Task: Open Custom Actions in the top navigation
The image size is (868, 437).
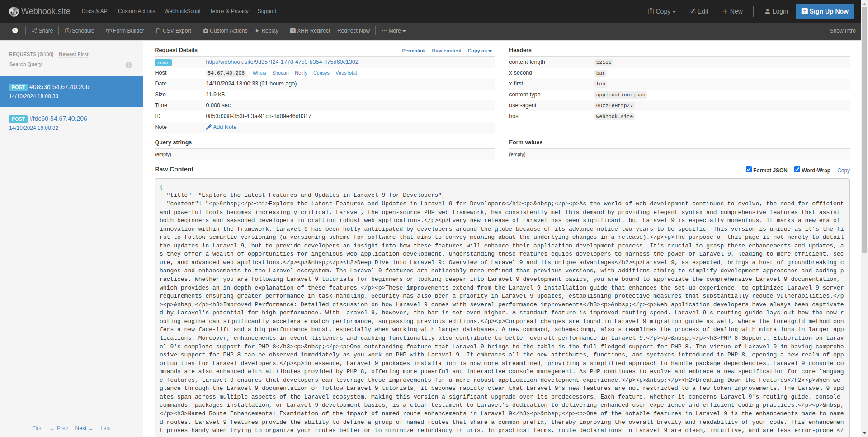Action: coord(137,11)
